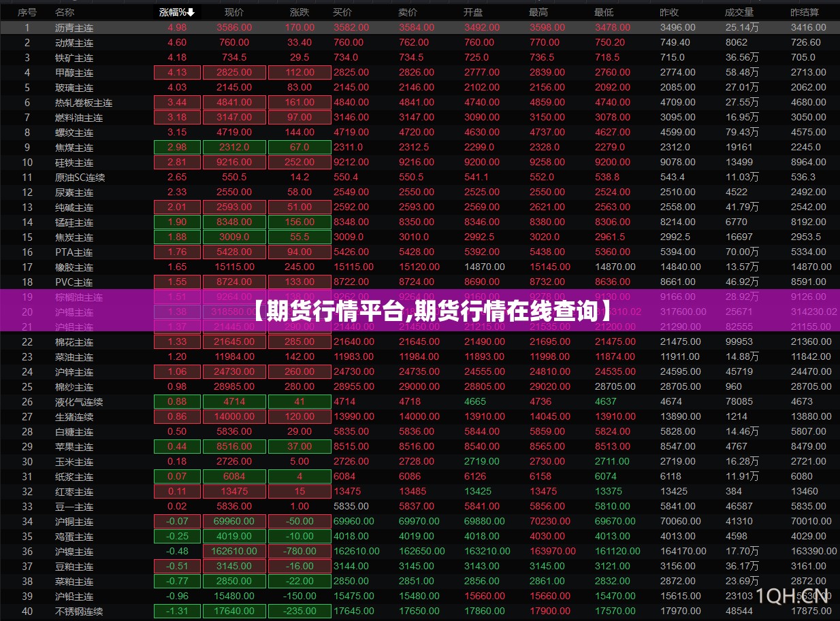Click the 162610.00 price of 沪镍主连
The height and width of the screenshot is (621, 840).
click(x=234, y=552)
